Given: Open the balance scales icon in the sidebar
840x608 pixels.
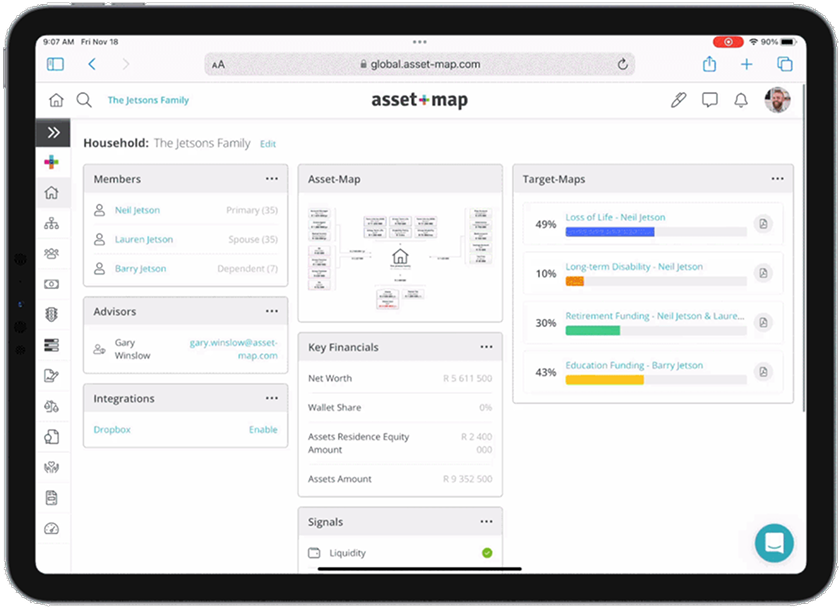Looking at the screenshot, I should coord(51,406).
